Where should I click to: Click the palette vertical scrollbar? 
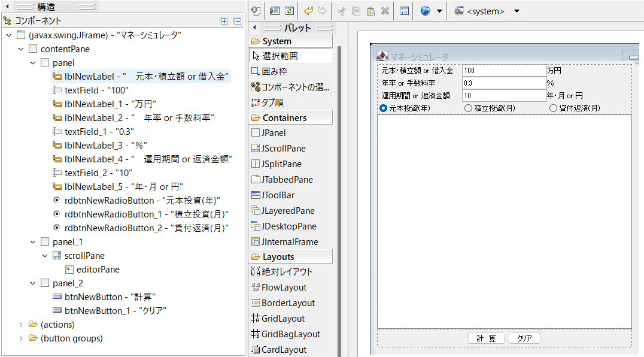point(339,201)
